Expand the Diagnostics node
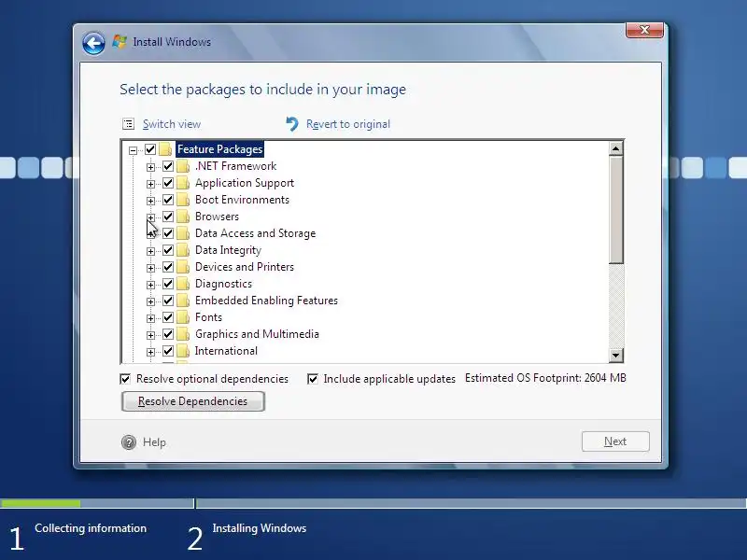The width and height of the screenshot is (747, 560). [150, 285]
